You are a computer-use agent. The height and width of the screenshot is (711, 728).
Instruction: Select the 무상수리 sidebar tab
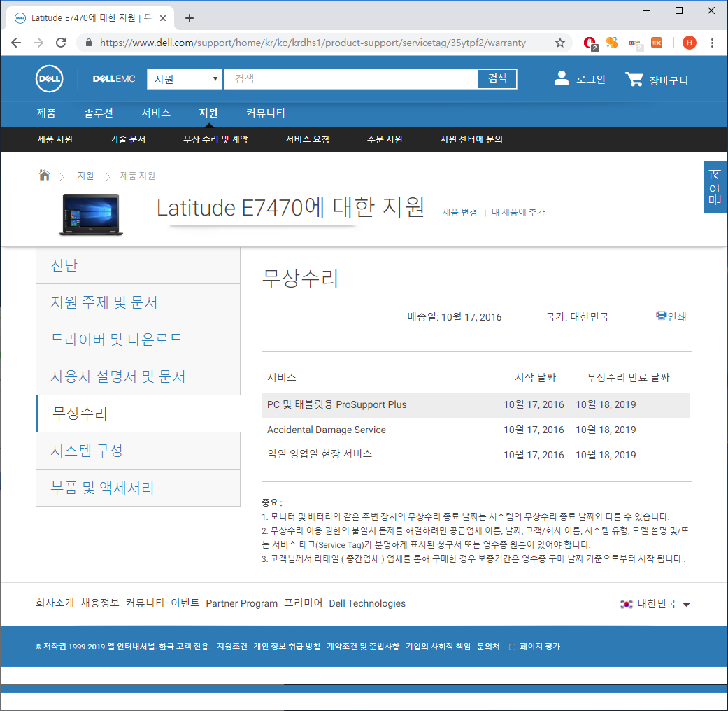(138, 414)
